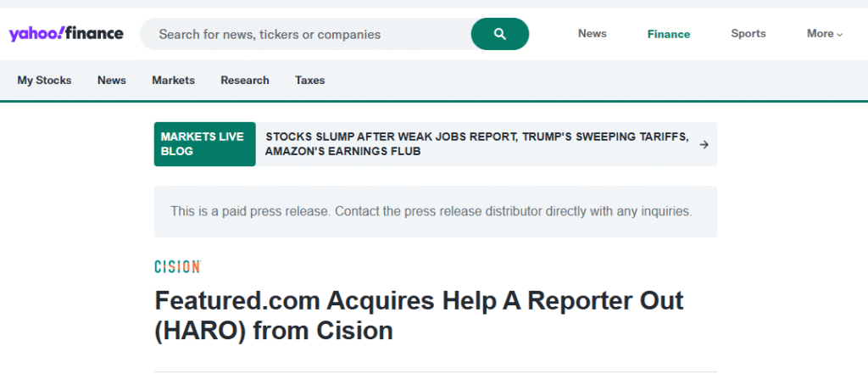The image size is (868, 374).
Task: Click the Amazon's Earnings Flub banner text
Action: click(x=342, y=152)
